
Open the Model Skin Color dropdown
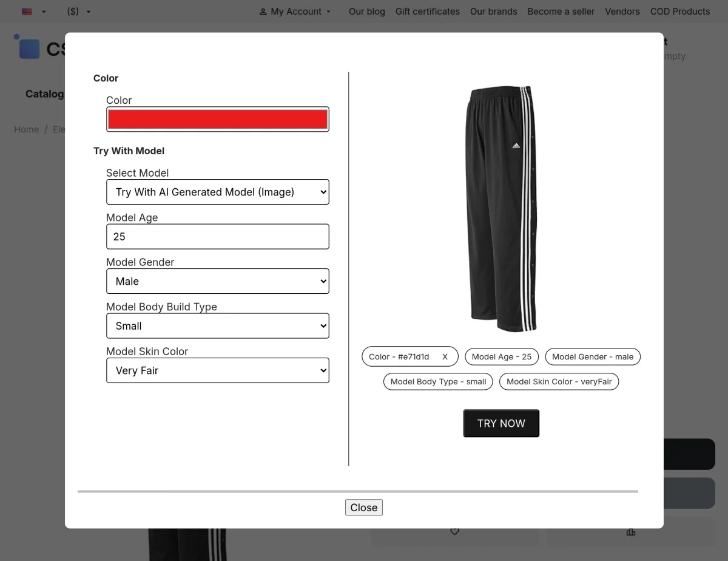217,370
